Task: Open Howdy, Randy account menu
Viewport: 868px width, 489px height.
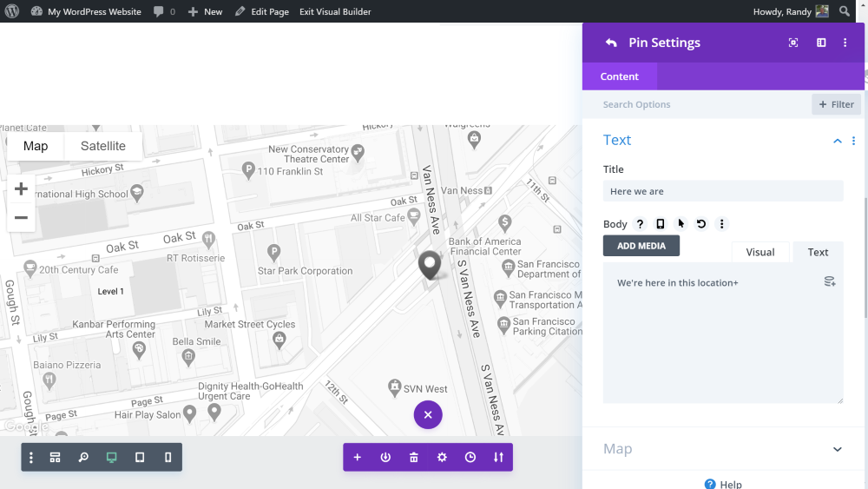Action: (x=791, y=11)
